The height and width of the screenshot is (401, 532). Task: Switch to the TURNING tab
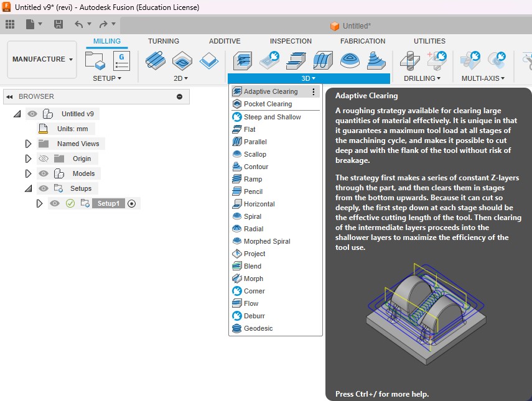coord(164,41)
